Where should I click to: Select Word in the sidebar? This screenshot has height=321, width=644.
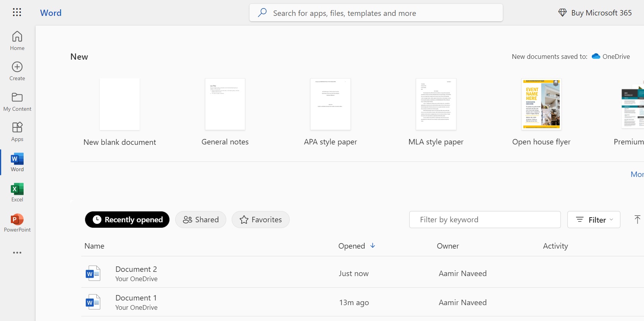pos(17,162)
